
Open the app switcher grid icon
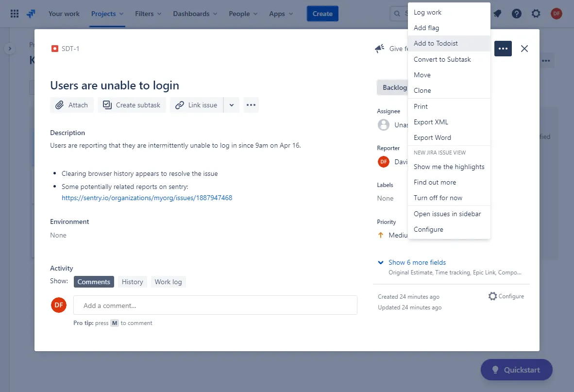click(x=14, y=14)
